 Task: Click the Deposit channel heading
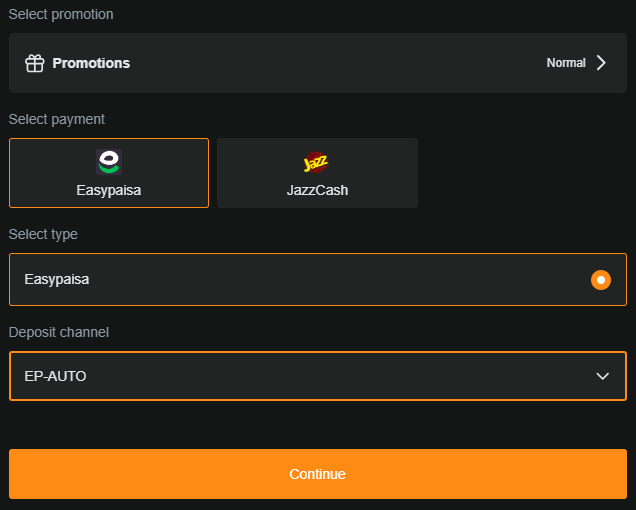coord(59,332)
